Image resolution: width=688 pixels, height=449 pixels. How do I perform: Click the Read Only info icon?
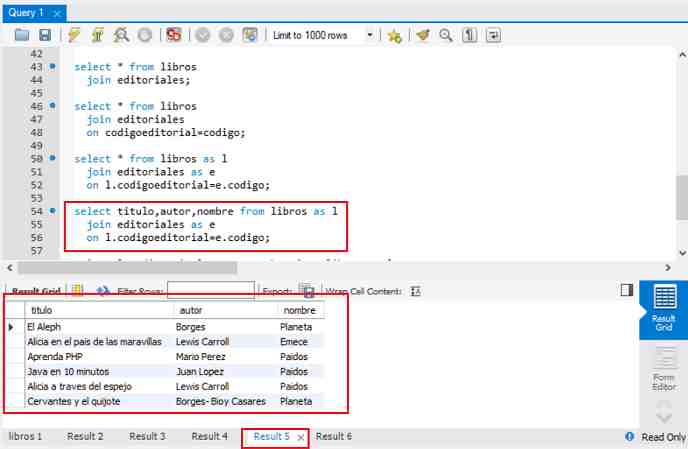tap(630, 437)
